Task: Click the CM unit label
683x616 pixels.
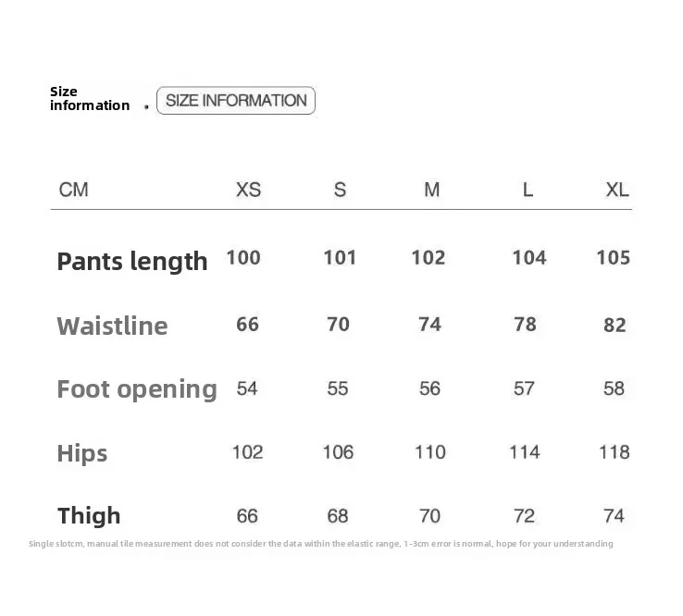Action: [x=74, y=190]
